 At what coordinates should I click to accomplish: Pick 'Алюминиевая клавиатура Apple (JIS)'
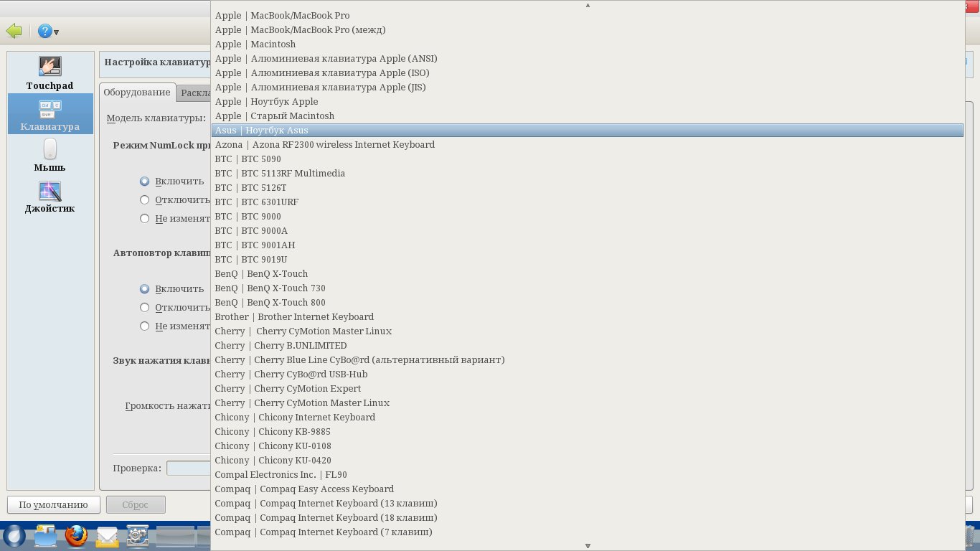pyautogui.click(x=588, y=88)
